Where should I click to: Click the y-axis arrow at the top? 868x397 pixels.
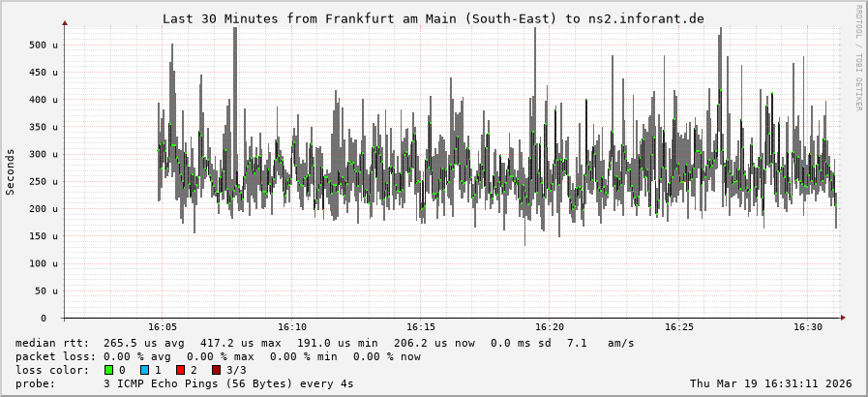pyautogui.click(x=65, y=22)
